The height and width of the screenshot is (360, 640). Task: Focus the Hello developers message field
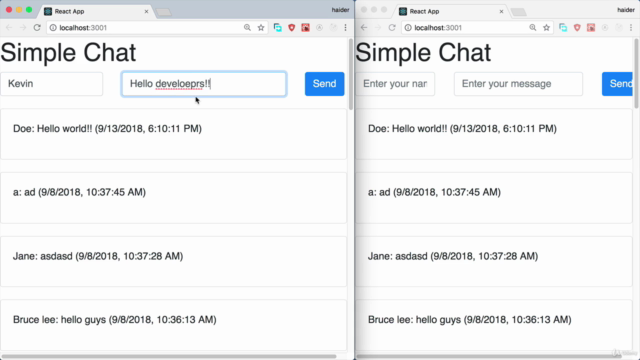(x=204, y=84)
